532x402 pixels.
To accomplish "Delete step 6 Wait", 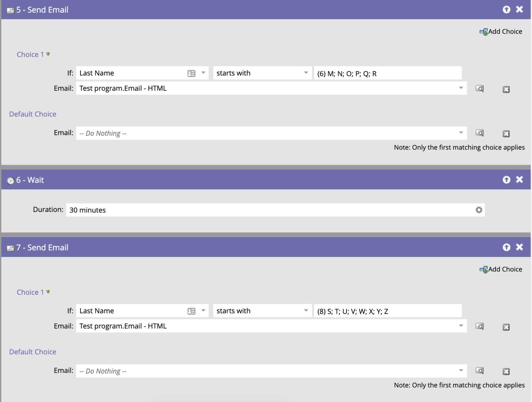I will (520, 180).
